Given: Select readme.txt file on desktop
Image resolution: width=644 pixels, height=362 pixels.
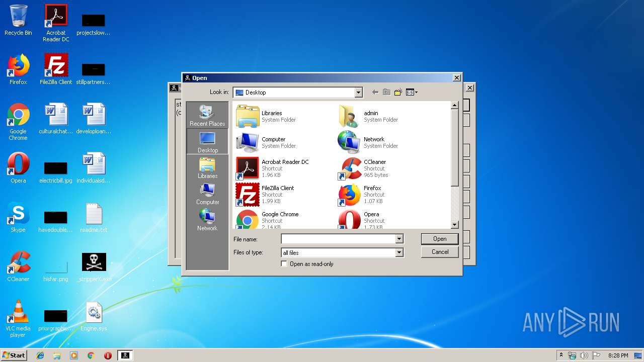Looking at the screenshot, I should 94,217.
